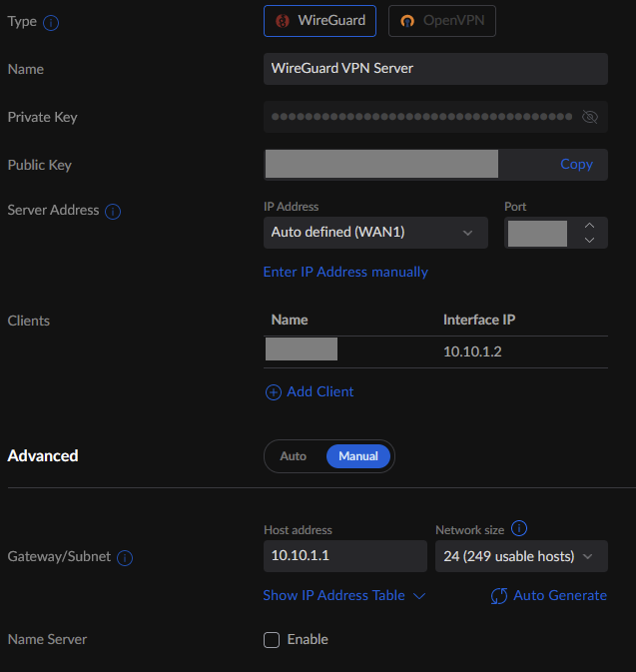Switch Advanced mode to Auto

pos(293,456)
